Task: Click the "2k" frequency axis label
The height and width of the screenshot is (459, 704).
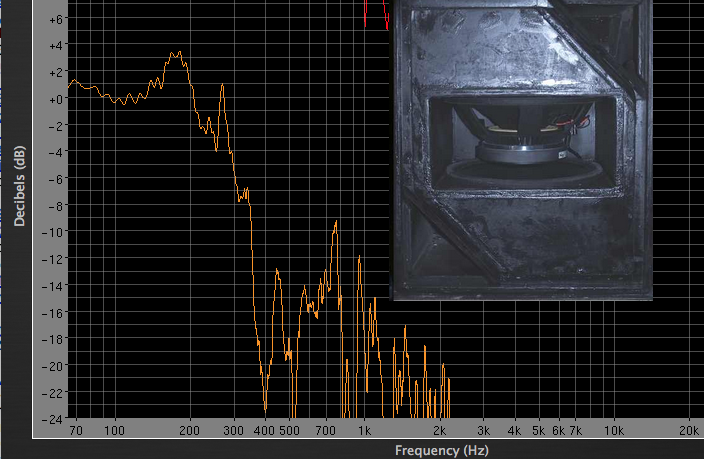Action: click(x=440, y=431)
